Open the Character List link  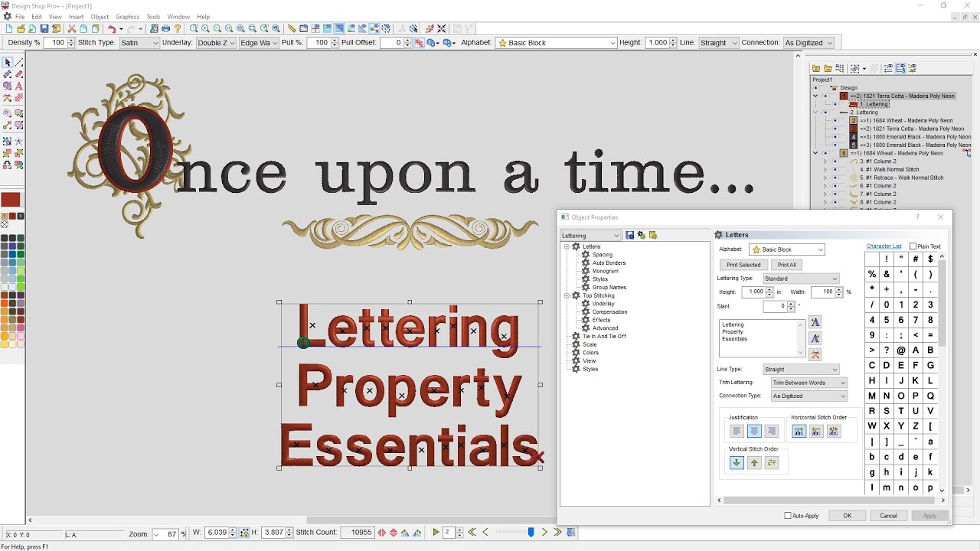tap(884, 246)
